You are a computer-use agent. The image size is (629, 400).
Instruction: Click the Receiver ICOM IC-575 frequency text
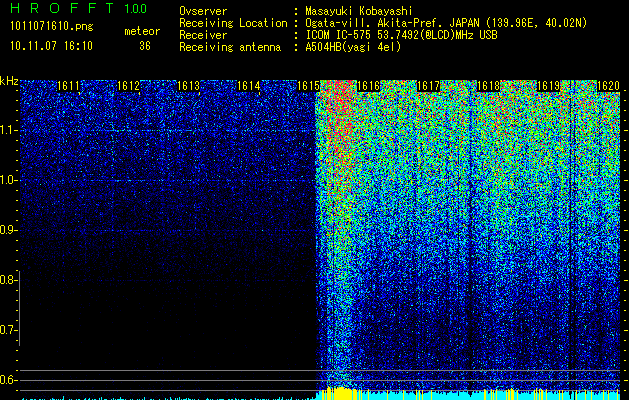401,35
